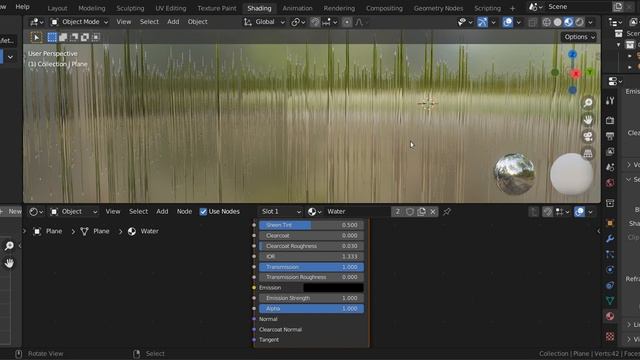This screenshot has width=640, height=360.
Task: Click the Emission color swatch
Action: 333,288
